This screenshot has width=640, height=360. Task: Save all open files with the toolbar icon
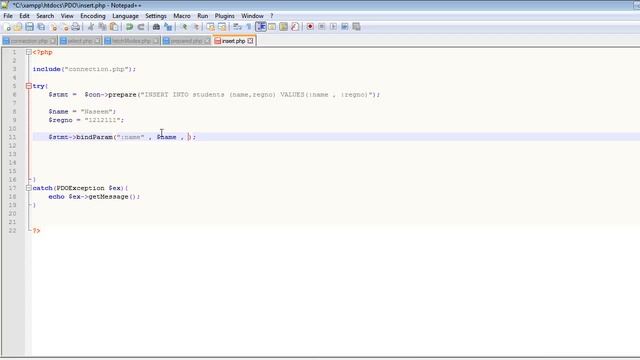(x=41, y=27)
